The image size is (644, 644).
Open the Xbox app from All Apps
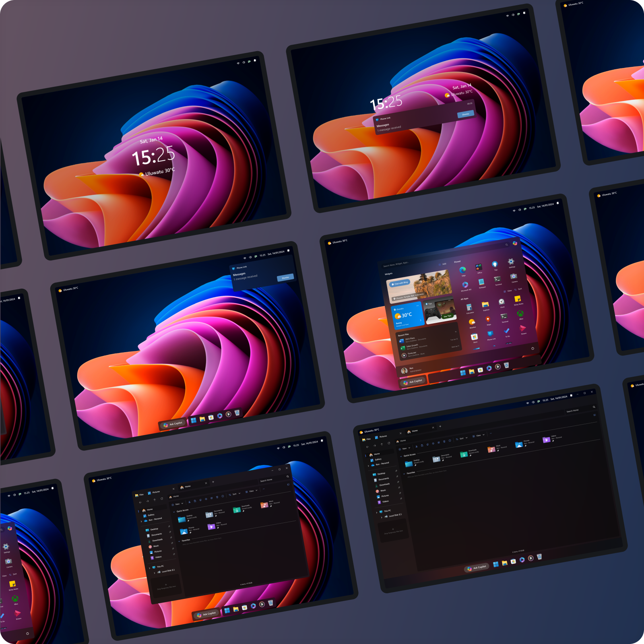(x=520, y=314)
